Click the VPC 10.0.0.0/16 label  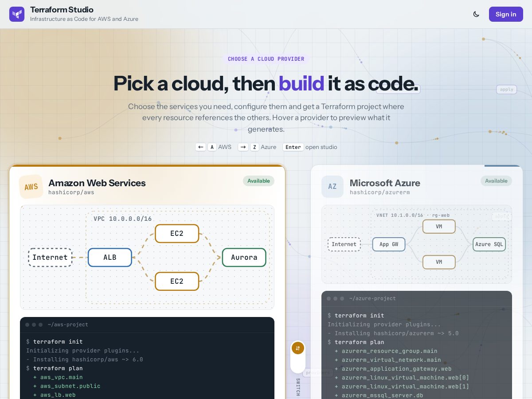123,219
